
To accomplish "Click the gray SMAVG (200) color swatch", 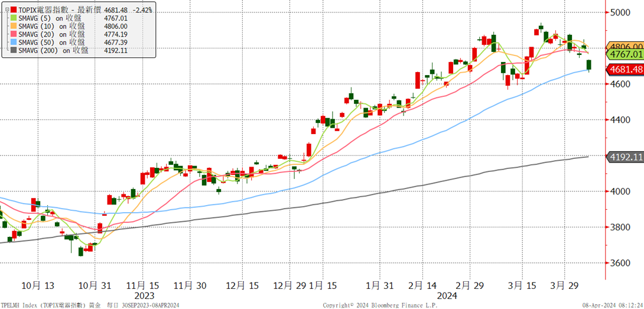I will tap(14, 51).
